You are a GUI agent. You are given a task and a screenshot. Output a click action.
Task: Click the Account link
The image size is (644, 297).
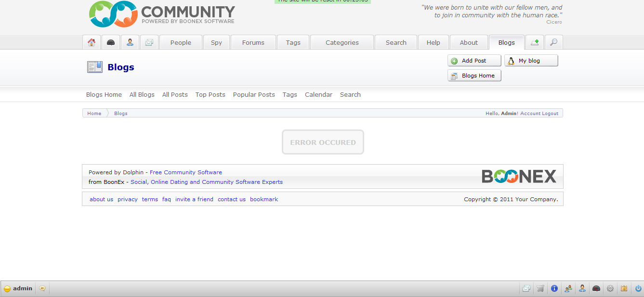click(x=530, y=114)
